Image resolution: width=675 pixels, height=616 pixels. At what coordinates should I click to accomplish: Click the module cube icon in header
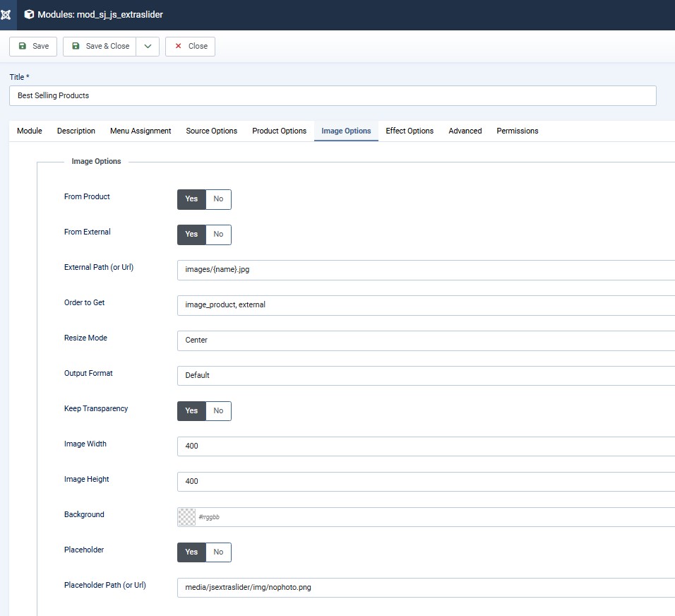click(29, 15)
